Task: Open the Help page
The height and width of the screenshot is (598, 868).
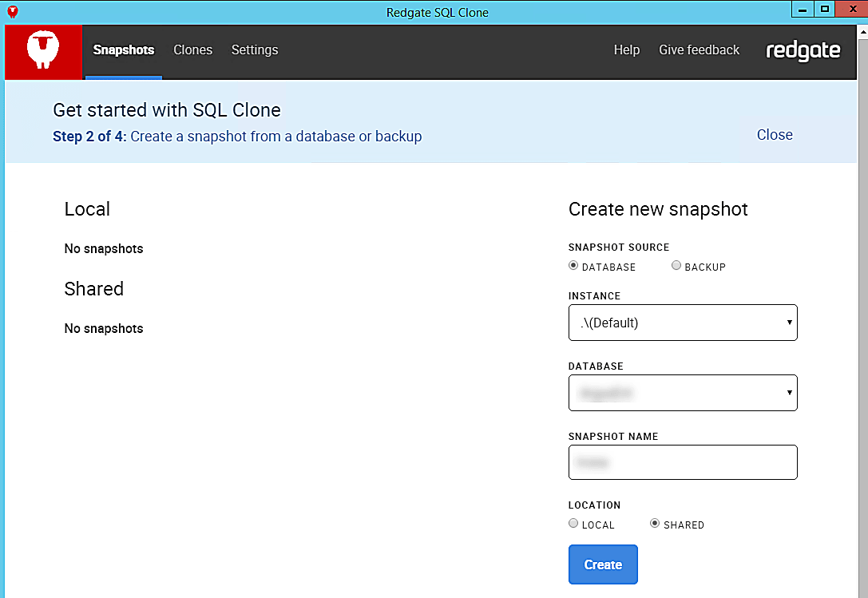Action: pyautogui.click(x=627, y=50)
